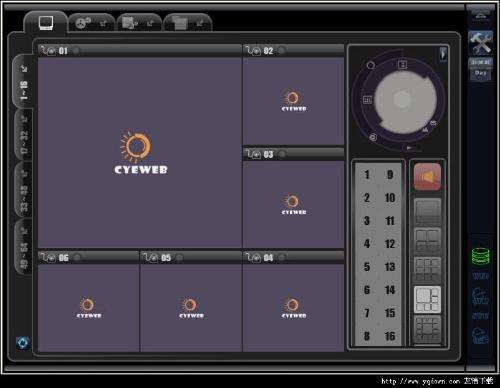The width and height of the screenshot is (500, 388).
Task: Select the large channel 01 video pane
Action: coord(140,152)
